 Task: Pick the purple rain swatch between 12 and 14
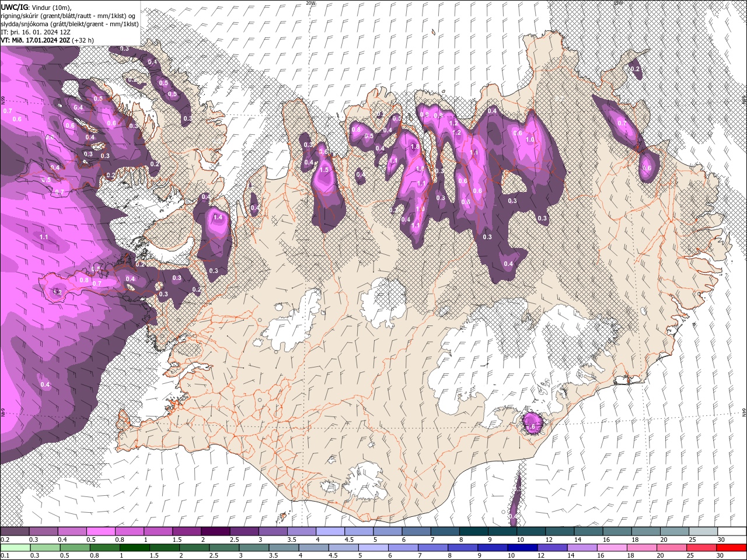pos(551,548)
